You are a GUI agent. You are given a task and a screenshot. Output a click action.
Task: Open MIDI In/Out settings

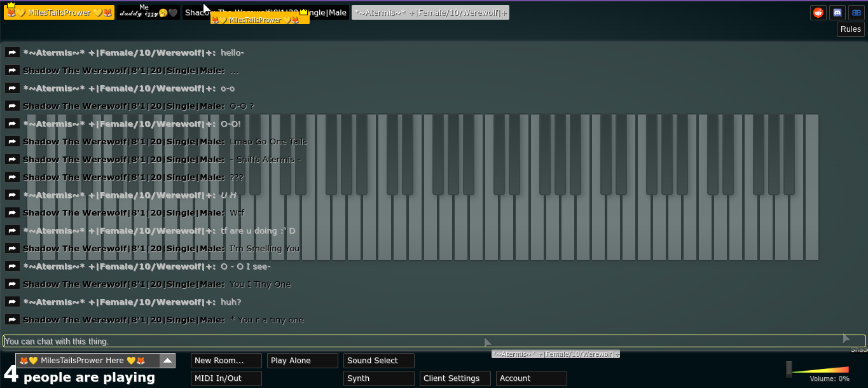(226, 378)
